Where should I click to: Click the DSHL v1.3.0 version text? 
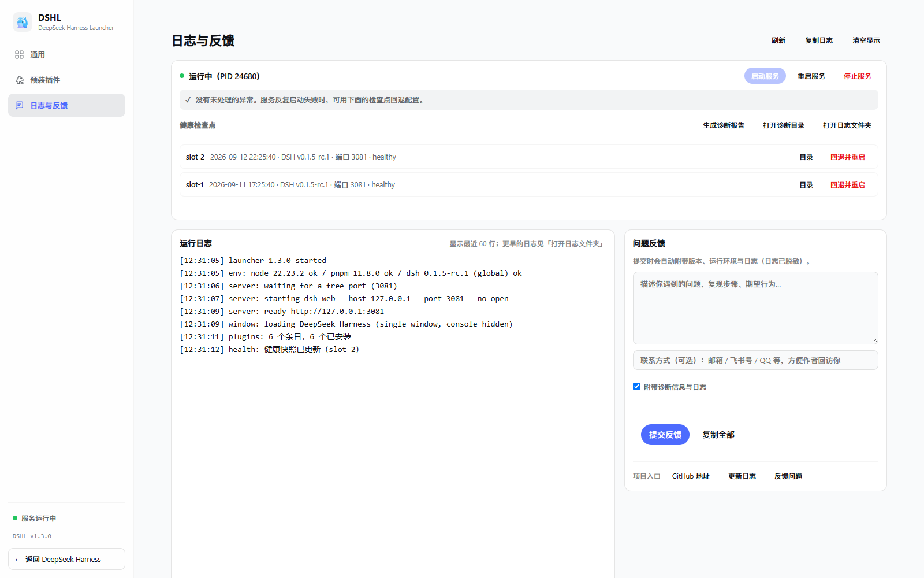[x=32, y=536]
